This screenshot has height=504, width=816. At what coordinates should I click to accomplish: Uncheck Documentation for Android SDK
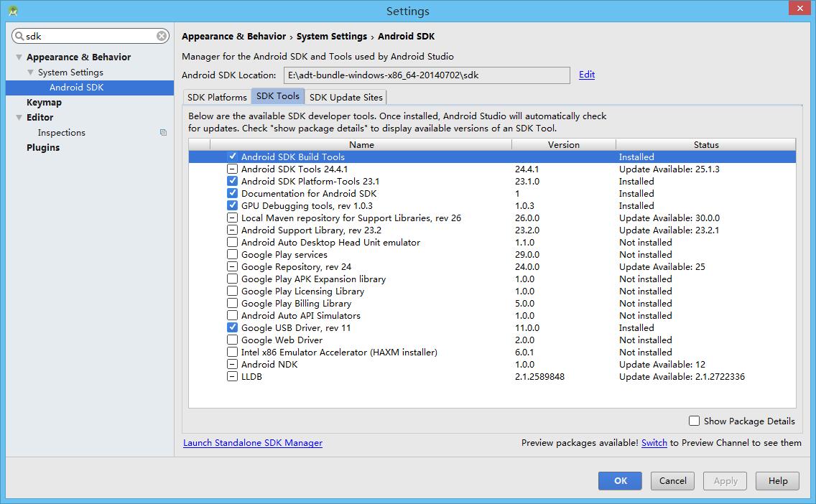point(232,193)
